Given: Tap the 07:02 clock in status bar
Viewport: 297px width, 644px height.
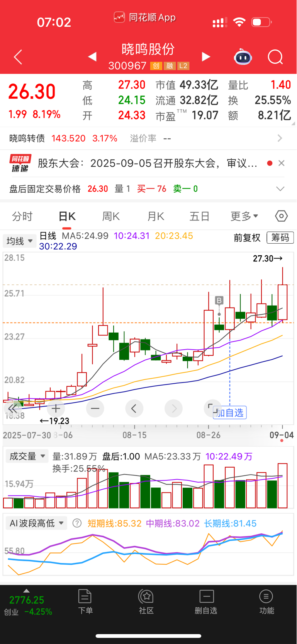Looking at the screenshot, I should (x=54, y=22).
